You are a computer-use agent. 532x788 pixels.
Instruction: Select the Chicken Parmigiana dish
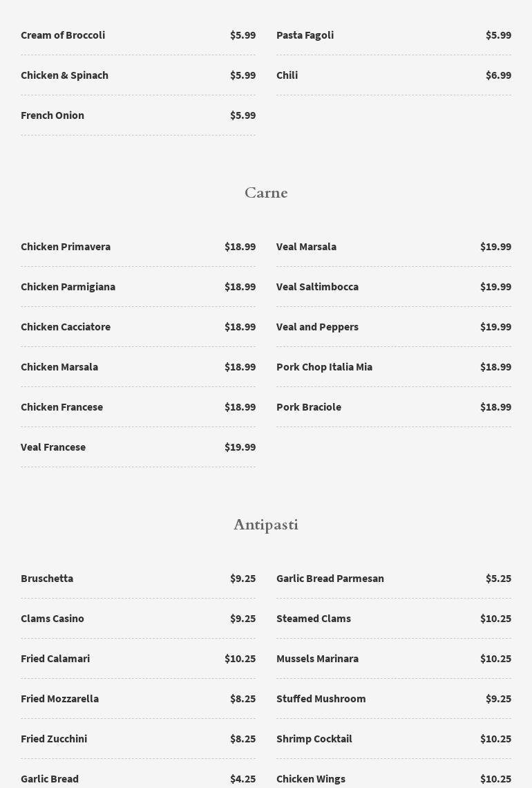point(68,287)
